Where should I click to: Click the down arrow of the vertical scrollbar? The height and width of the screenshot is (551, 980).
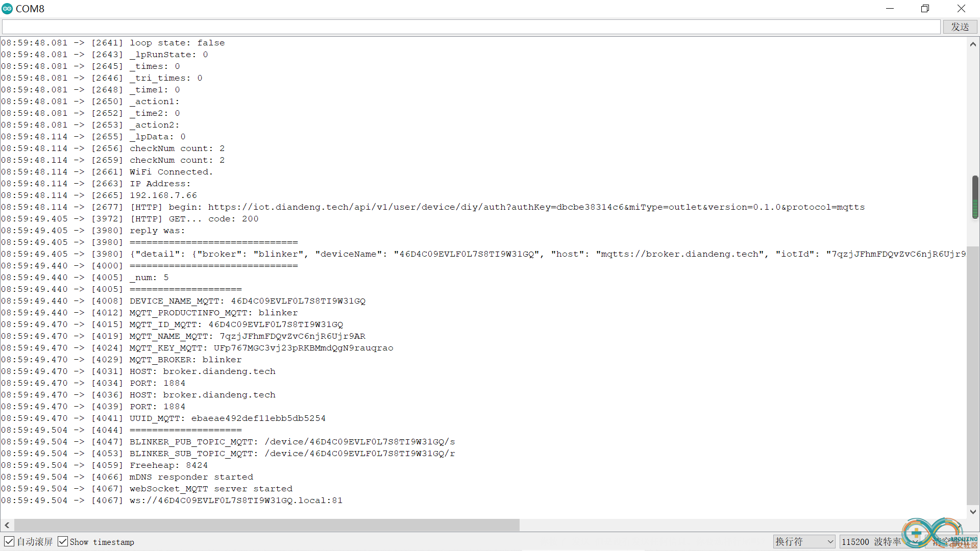click(973, 512)
